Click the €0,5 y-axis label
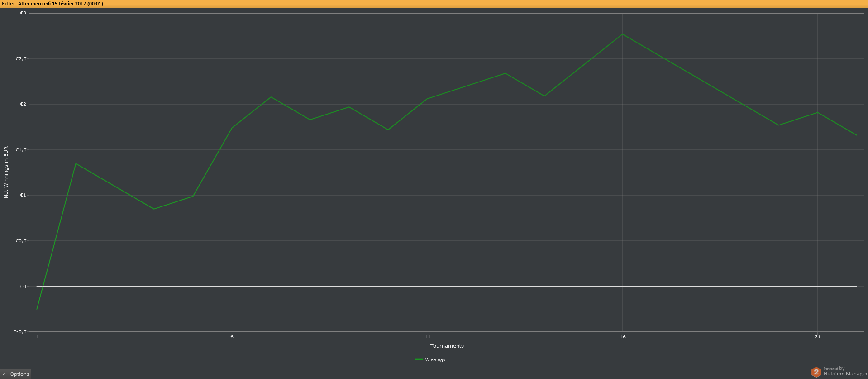Image resolution: width=868 pixels, height=379 pixels. tap(21, 241)
